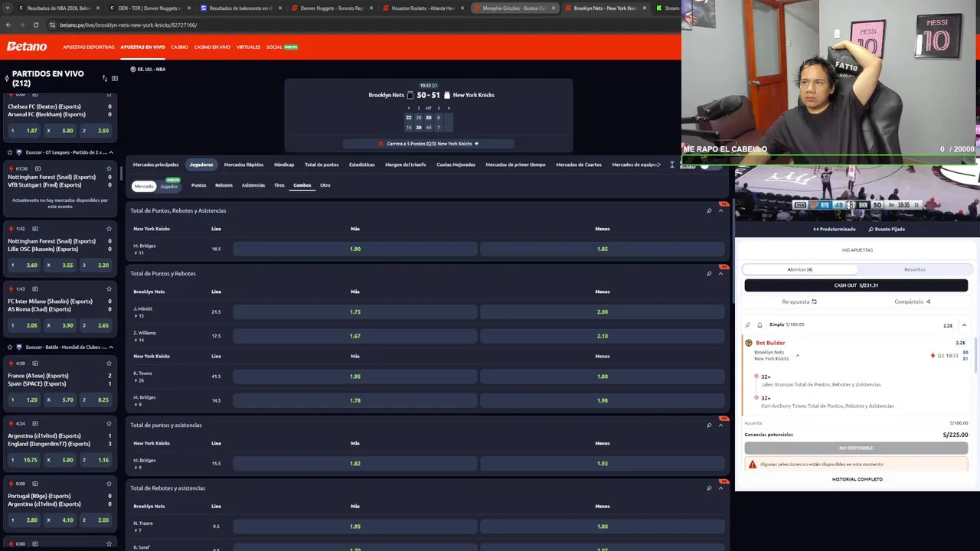Toggle Predeterminado stream layout

pyautogui.click(x=834, y=229)
